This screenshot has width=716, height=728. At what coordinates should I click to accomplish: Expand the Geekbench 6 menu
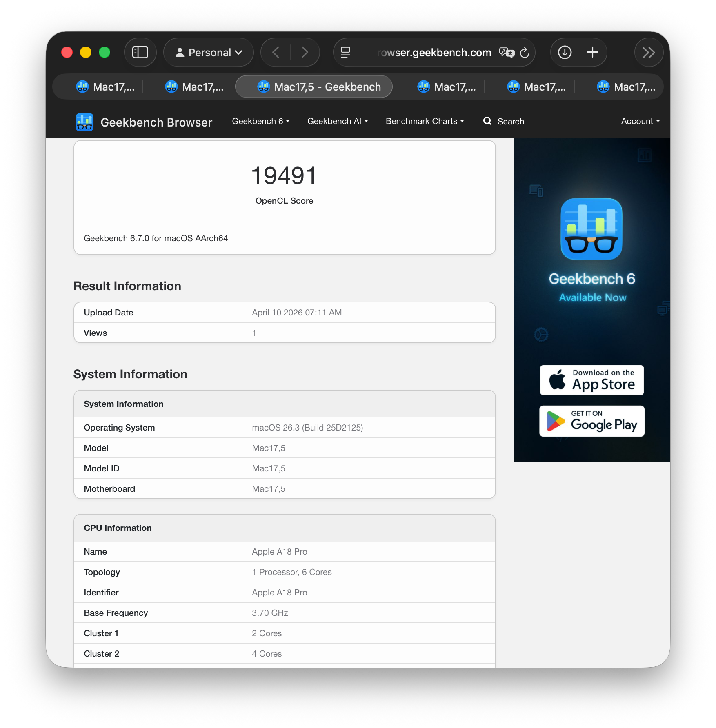[x=261, y=121]
